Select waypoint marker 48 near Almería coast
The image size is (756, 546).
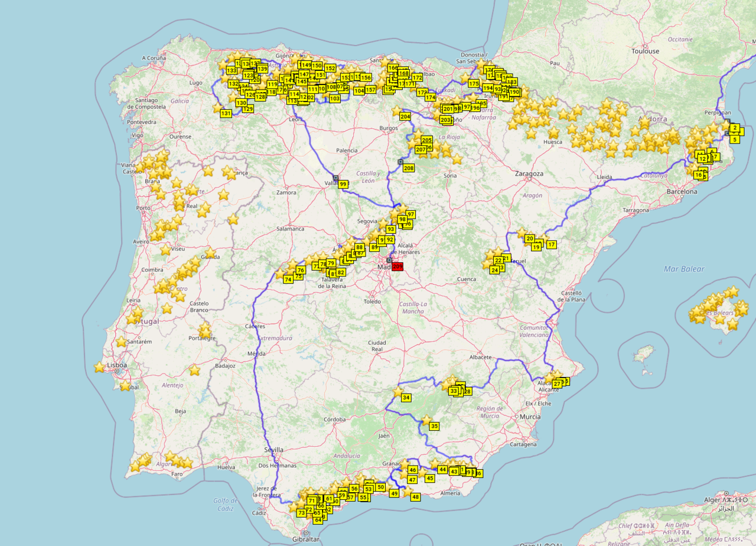416,497
